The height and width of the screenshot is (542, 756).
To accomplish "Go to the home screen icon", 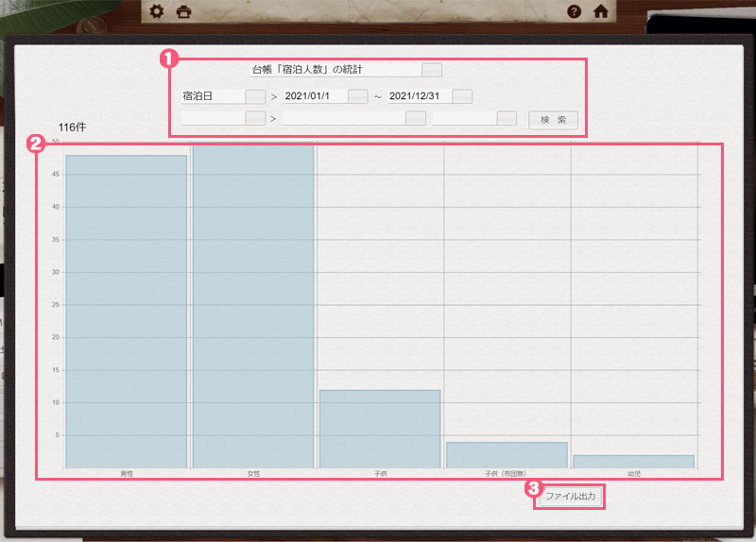I will 600,12.
